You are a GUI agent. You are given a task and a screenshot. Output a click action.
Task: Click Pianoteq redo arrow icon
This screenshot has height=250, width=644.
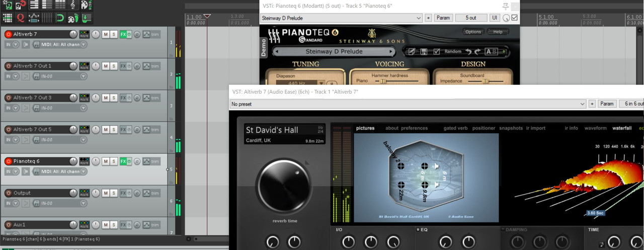(x=477, y=52)
